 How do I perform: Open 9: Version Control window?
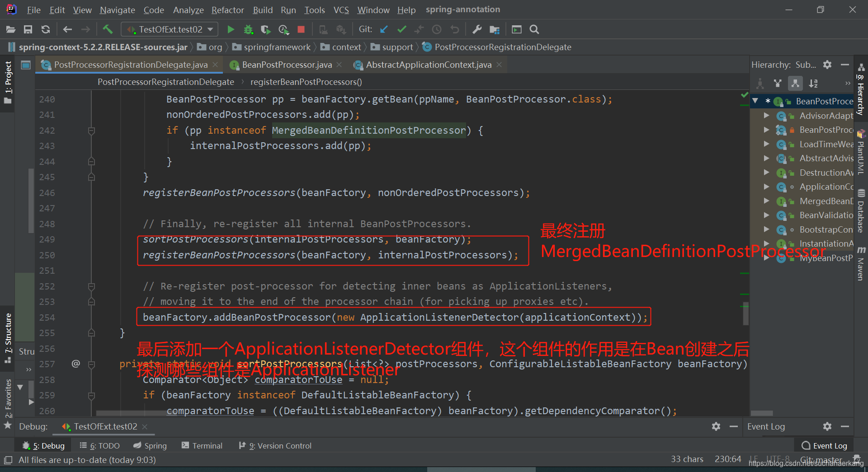275,446
